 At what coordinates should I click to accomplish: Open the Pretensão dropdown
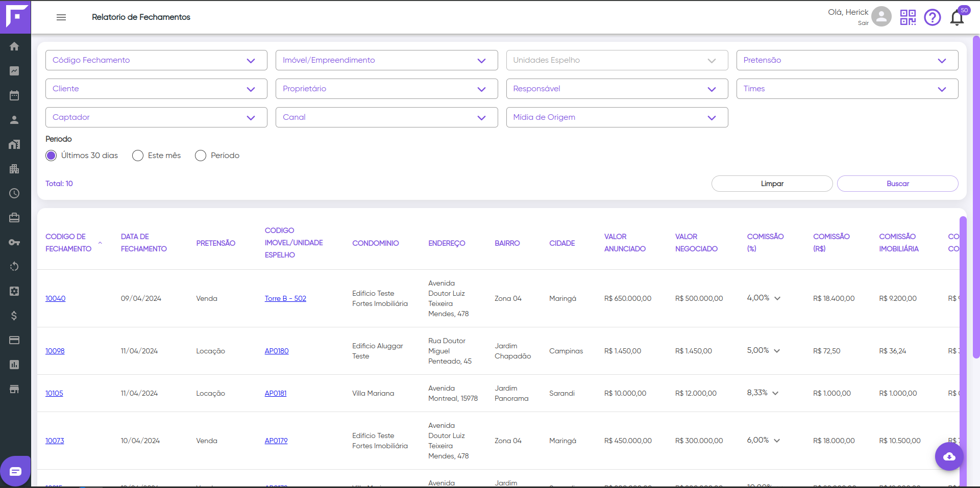[847, 60]
